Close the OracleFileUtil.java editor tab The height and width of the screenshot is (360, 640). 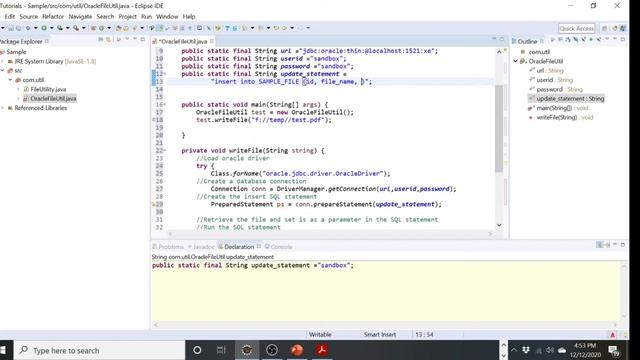[x=211, y=41]
